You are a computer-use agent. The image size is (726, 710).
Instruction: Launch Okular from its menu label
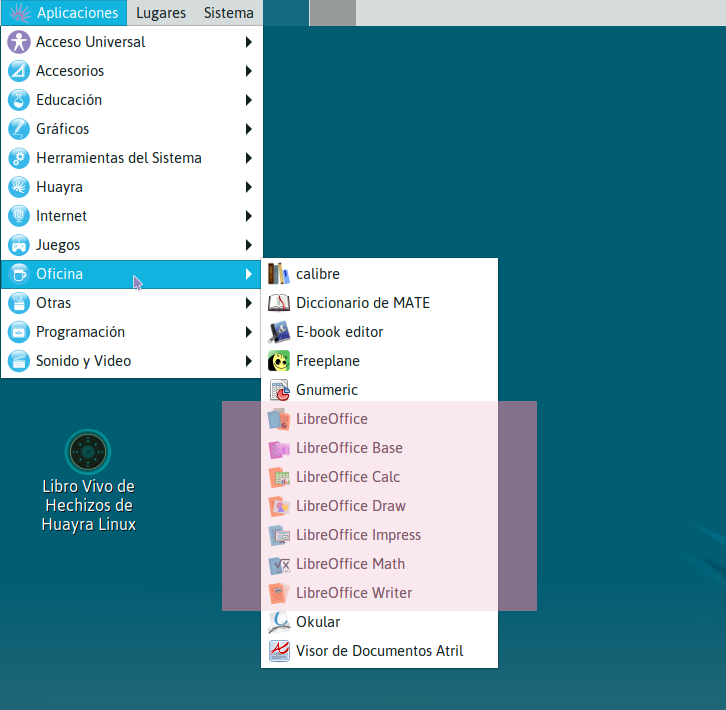318,622
